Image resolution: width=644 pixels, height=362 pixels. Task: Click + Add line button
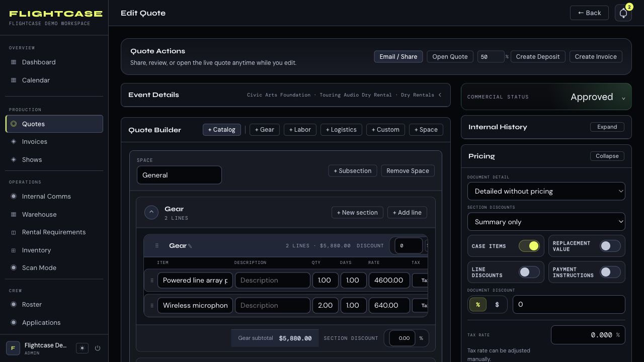tap(407, 213)
